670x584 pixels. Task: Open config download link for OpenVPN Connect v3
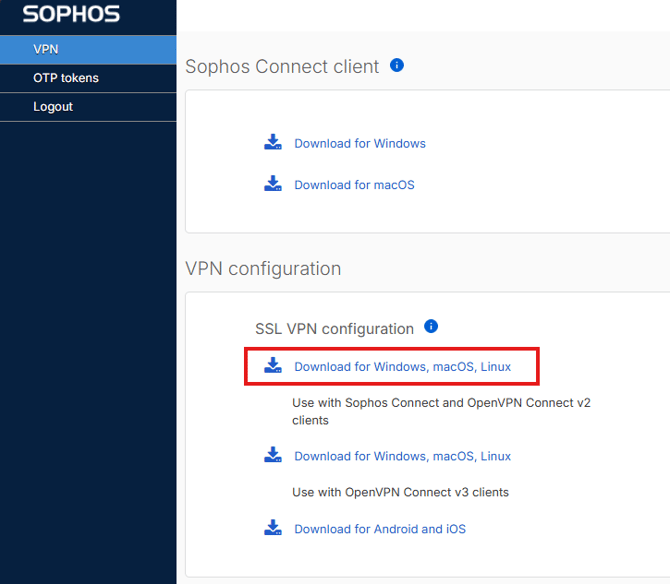click(402, 456)
